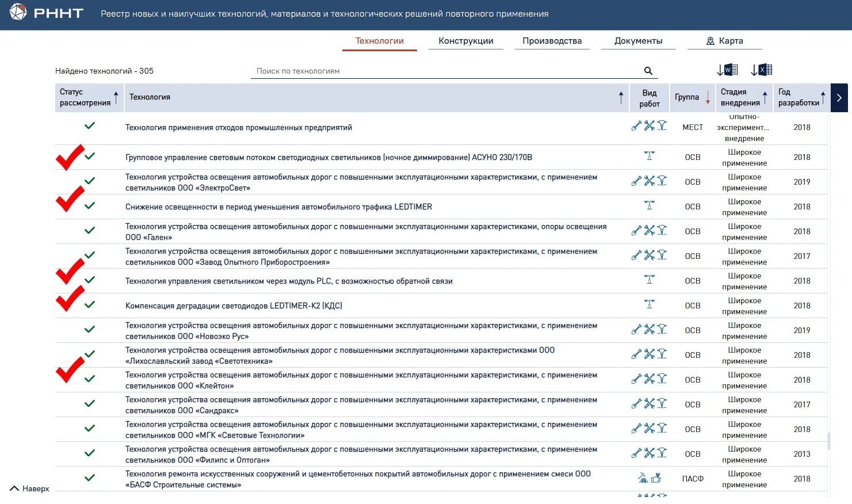
Task: Click work type icon in АСУНО 230/170В row
Action: (649, 155)
